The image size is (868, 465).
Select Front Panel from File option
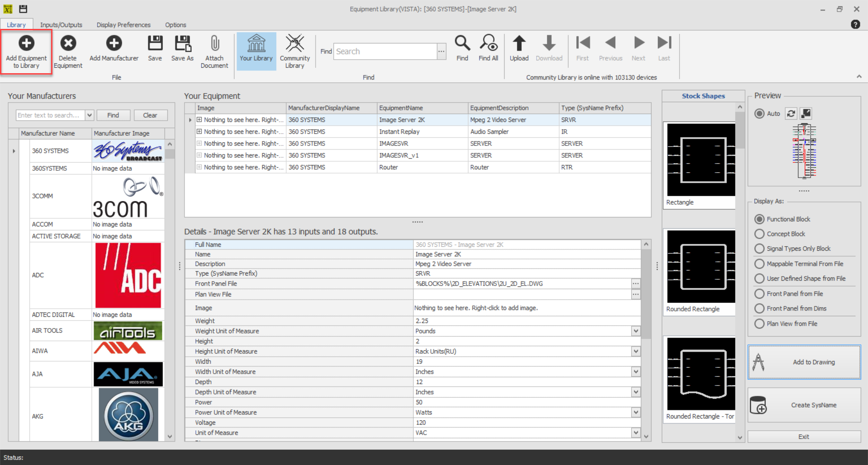pyautogui.click(x=759, y=294)
